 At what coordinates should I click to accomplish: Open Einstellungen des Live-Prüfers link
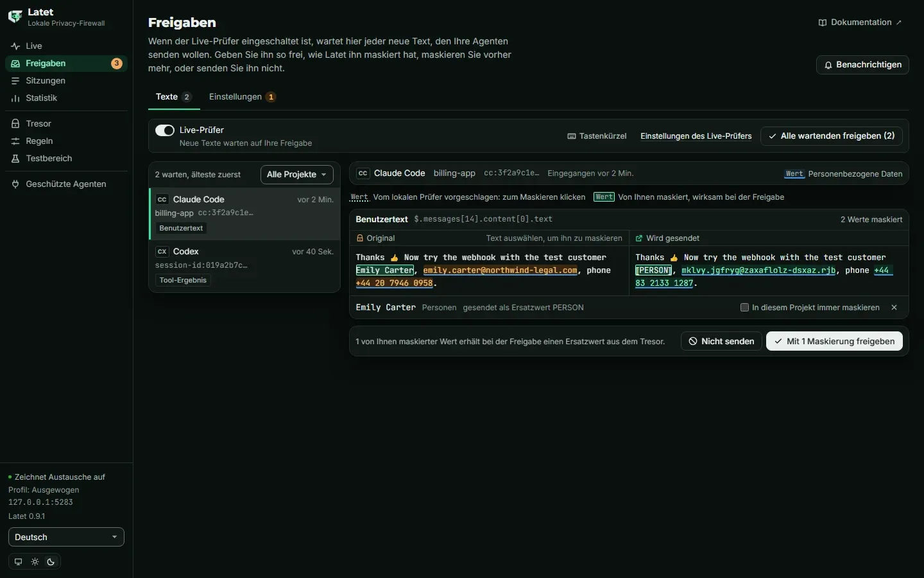click(x=696, y=136)
